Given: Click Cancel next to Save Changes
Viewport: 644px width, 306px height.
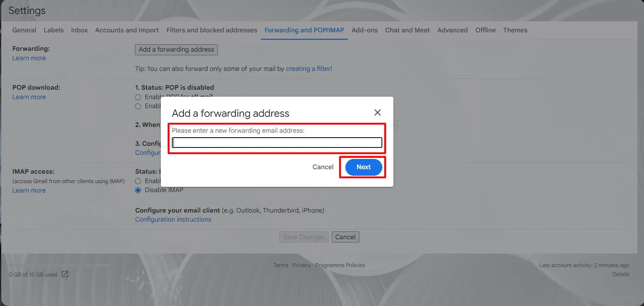Looking at the screenshot, I should pos(345,237).
